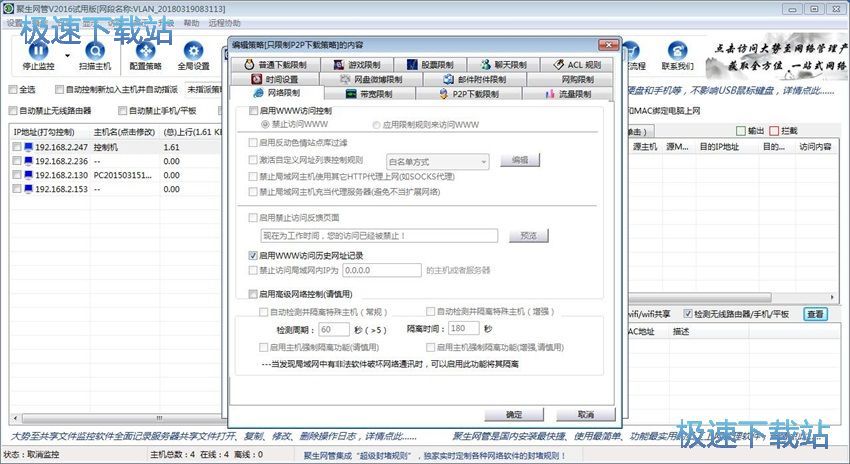This screenshot has width=850, height=464.
Task: Click the 扫描主机 (scan hosts) magnifier icon
Action: pos(95,50)
